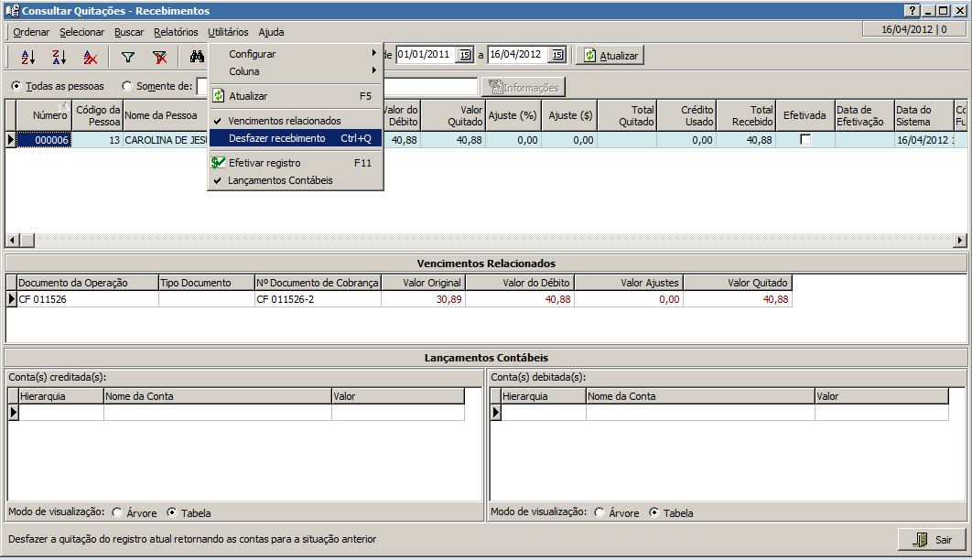
Task: Choose Tabela view for Conta(s) creditada(s)
Action: tap(172, 512)
